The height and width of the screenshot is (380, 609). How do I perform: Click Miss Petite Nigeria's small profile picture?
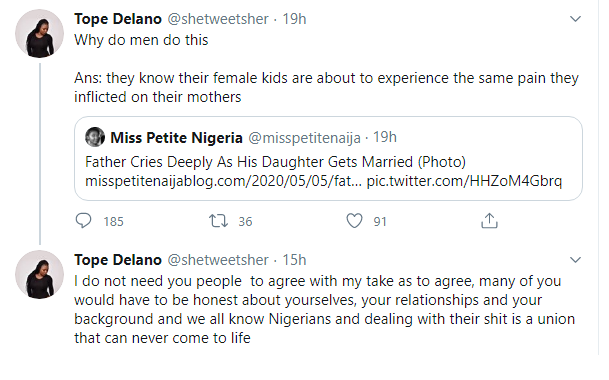point(95,137)
